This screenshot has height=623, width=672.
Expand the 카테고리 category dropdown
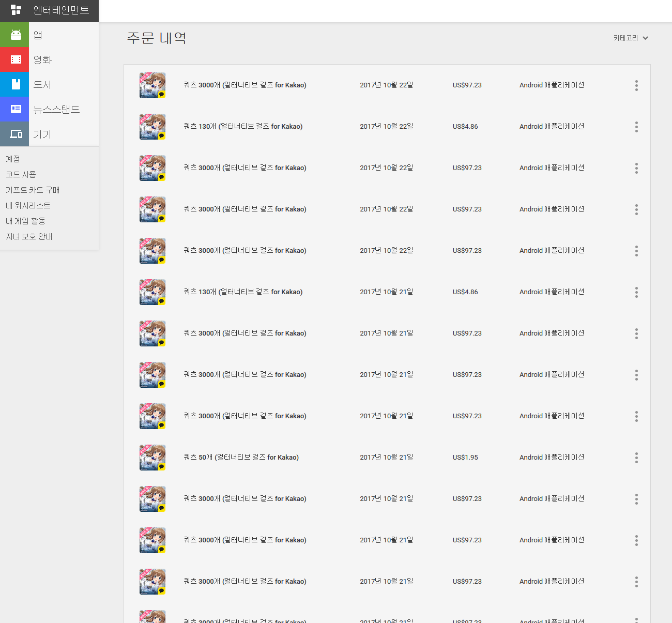tap(631, 38)
